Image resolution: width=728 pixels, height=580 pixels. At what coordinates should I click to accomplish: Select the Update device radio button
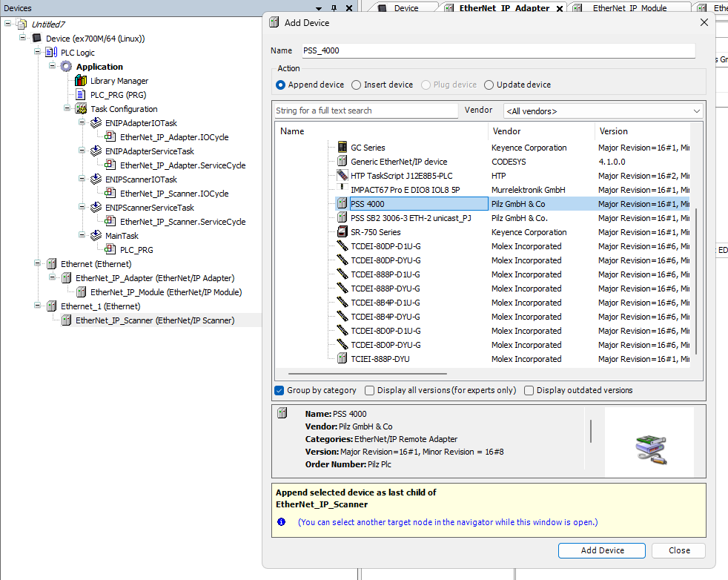coord(489,85)
